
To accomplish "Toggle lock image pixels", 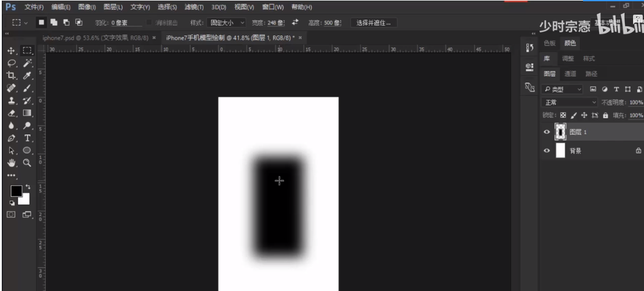I will click(x=574, y=115).
